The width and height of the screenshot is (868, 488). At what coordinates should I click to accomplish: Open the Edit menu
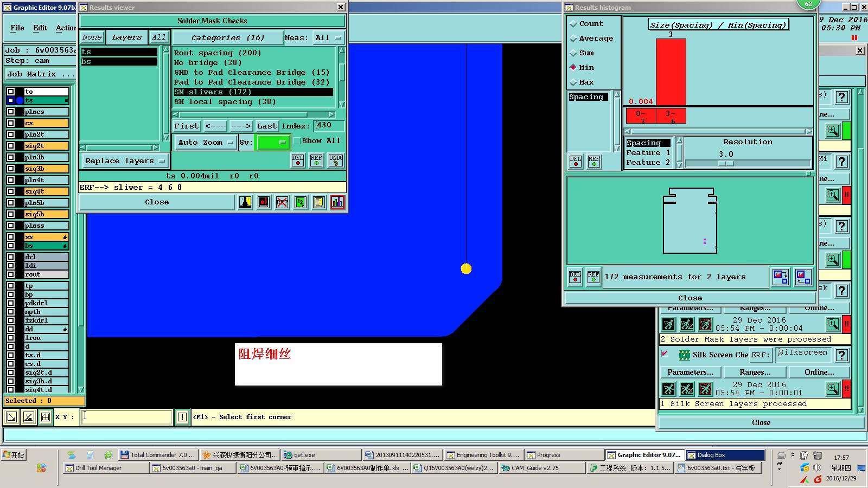[40, 28]
